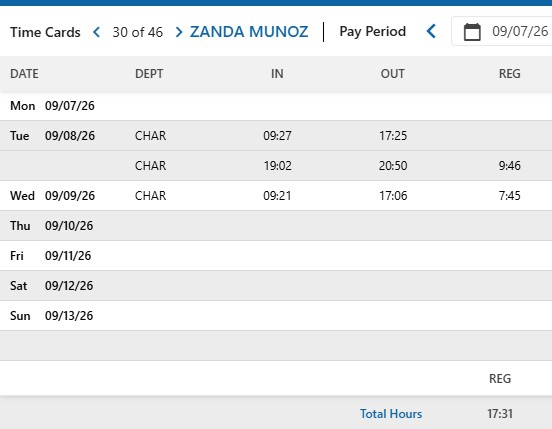Click CHAR department on Wednesday row
Viewport: 552px width, 429px height.
pos(150,196)
